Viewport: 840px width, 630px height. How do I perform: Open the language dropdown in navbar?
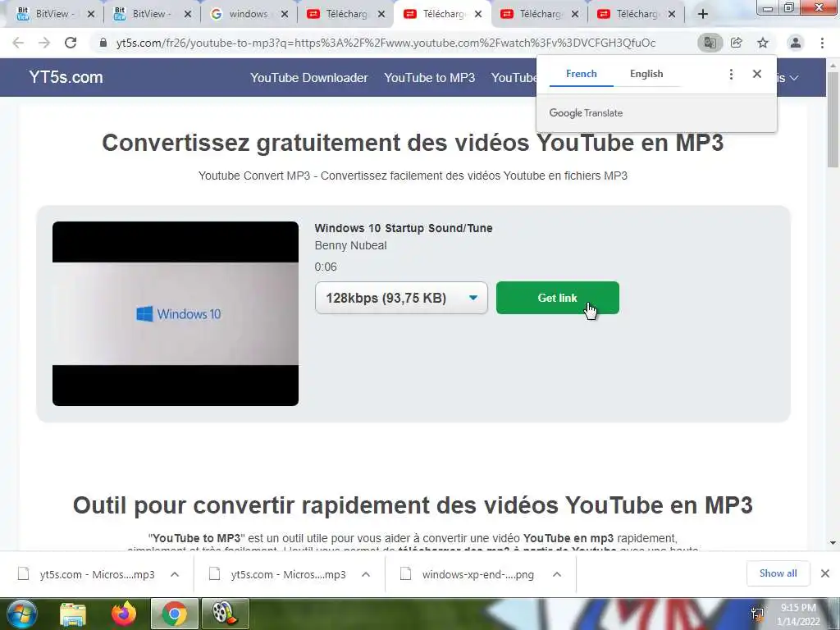click(x=788, y=78)
